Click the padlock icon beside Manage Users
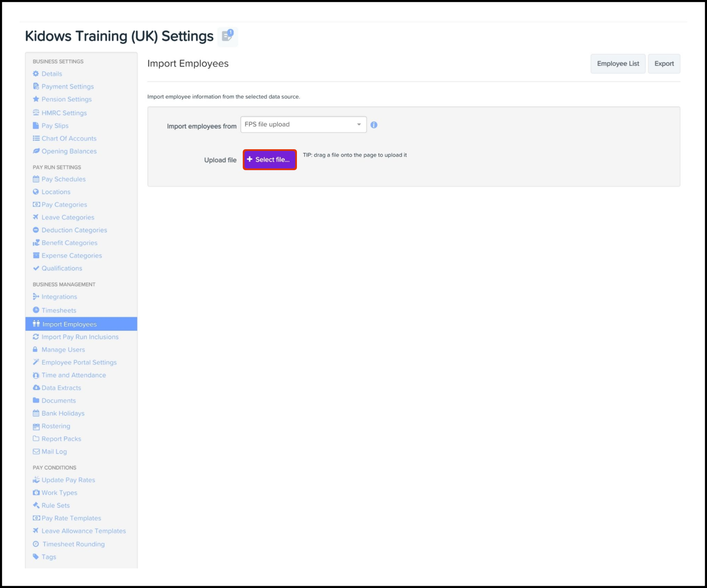The width and height of the screenshot is (707, 588). point(35,350)
